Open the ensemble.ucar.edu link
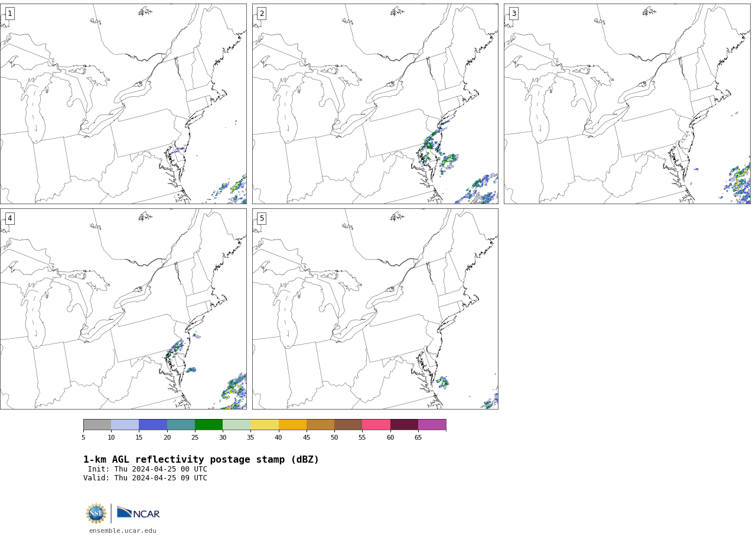 123,531
